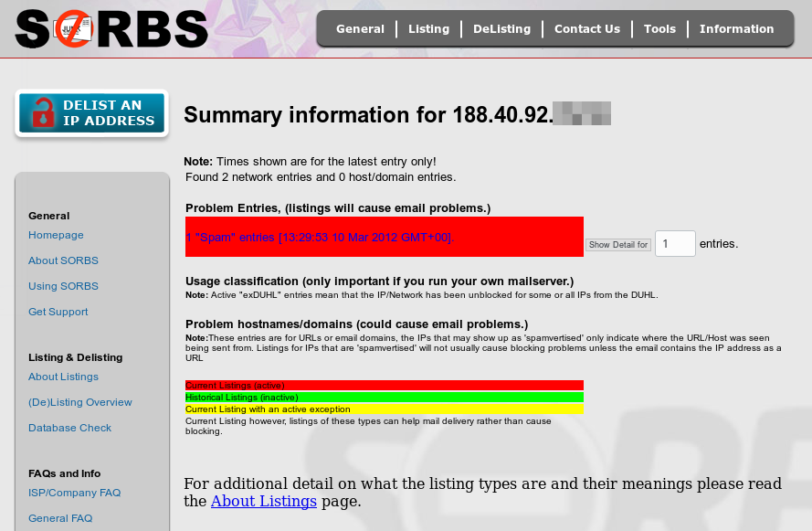Open the Tools menu
This screenshot has width=812, height=531.
659,29
